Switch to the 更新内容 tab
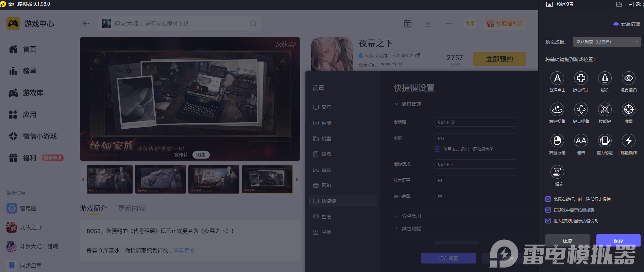The image size is (644, 272). pos(132,208)
